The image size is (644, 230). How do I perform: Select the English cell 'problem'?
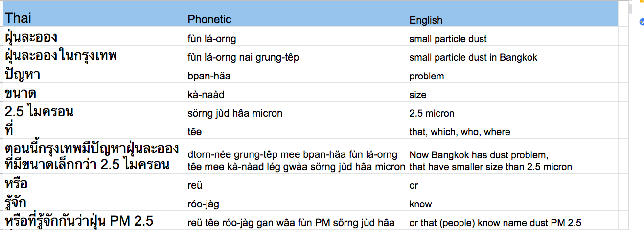(513, 74)
